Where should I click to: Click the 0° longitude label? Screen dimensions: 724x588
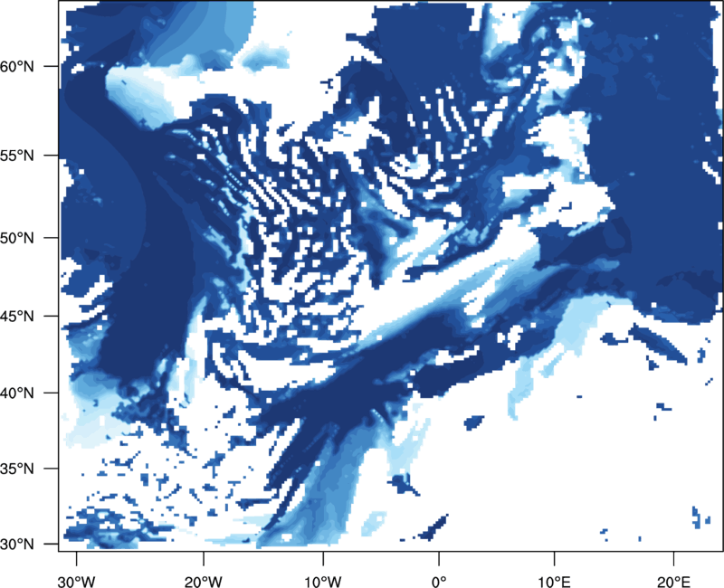click(x=439, y=582)
